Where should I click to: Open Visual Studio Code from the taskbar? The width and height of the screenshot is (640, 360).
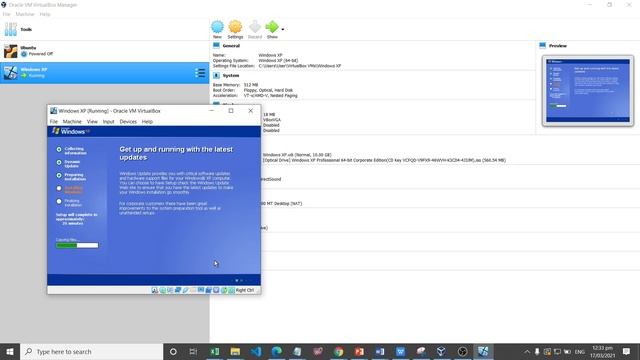tap(256, 351)
